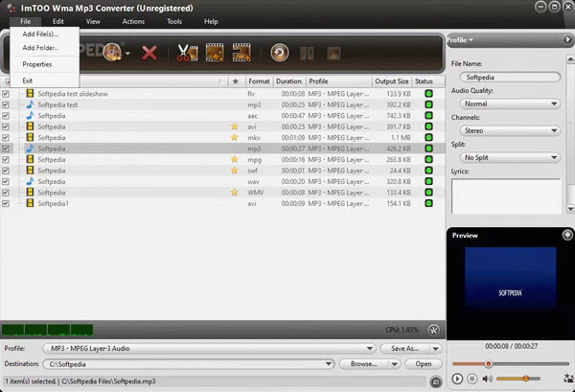
Task: Open the Split dropdown showing No Split
Action: click(504, 157)
